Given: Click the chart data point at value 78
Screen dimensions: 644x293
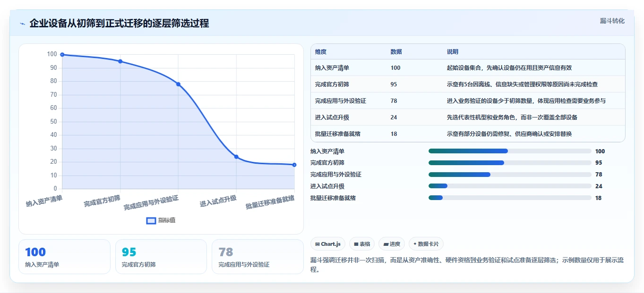Looking at the screenshot, I should [178, 84].
